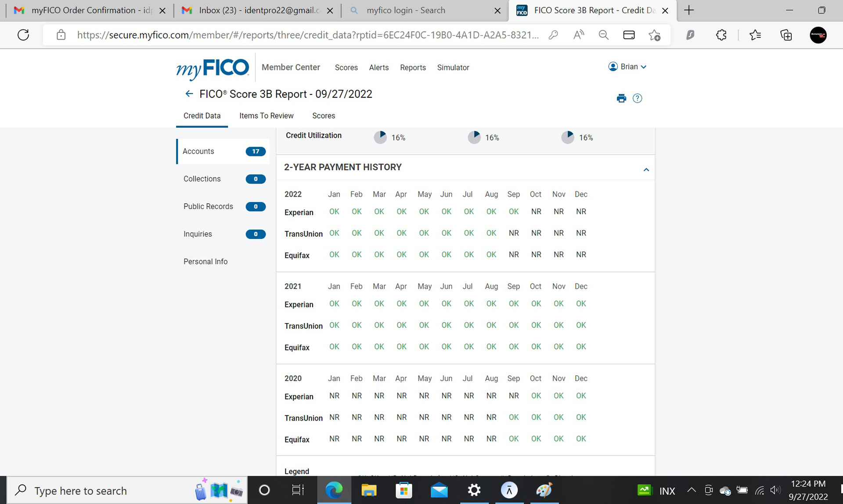Select Personal Info in the left sidebar

[205, 262]
